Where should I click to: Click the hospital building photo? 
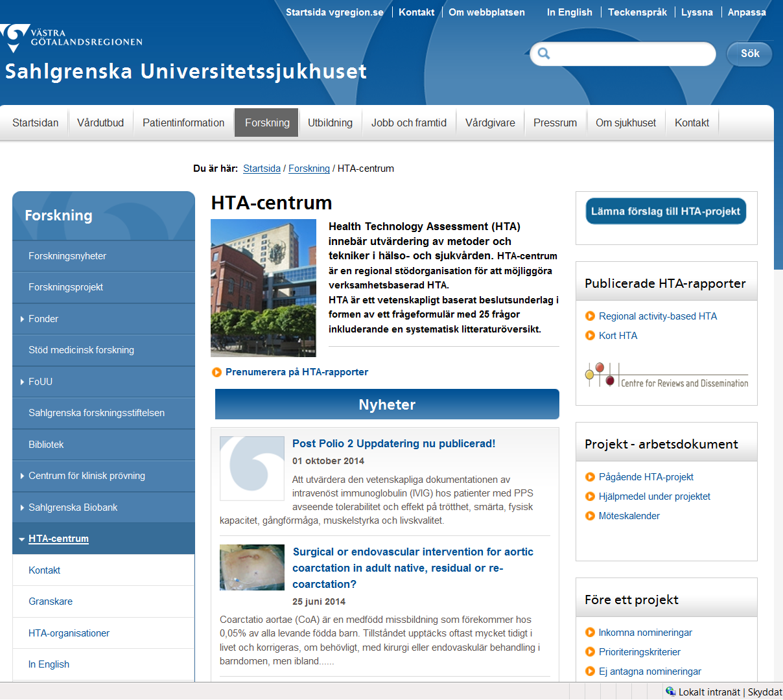pos(263,288)
